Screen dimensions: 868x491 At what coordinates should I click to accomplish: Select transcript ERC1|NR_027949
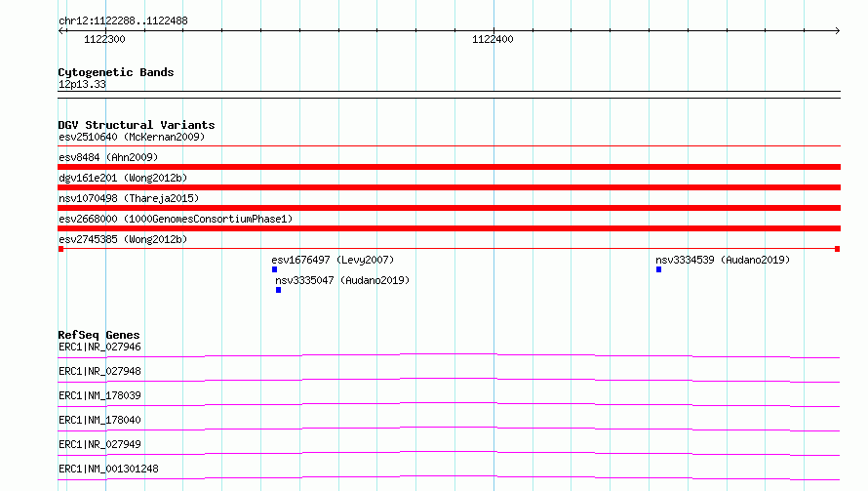click(99, 444)
